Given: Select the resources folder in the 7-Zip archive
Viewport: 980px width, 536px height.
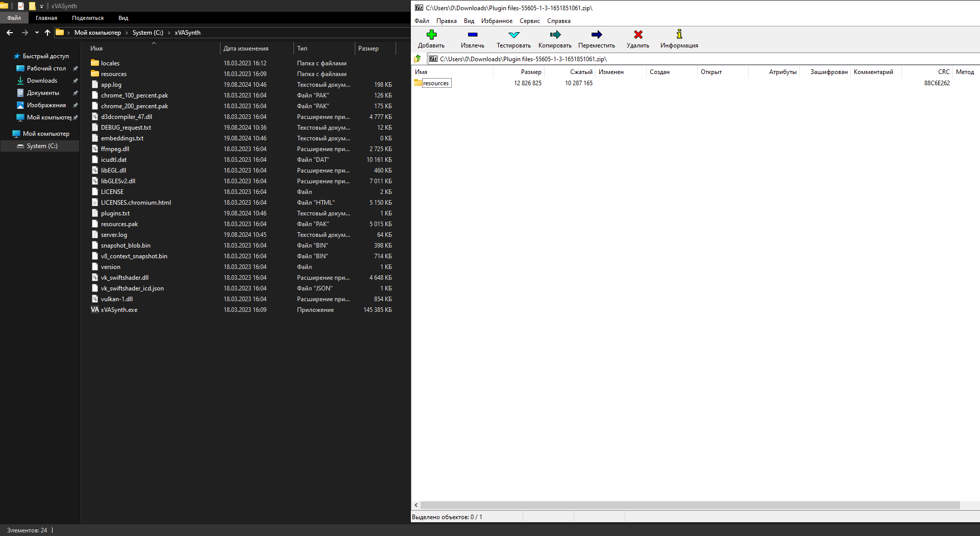Looking at the screenshot, I should coord(436,83).
